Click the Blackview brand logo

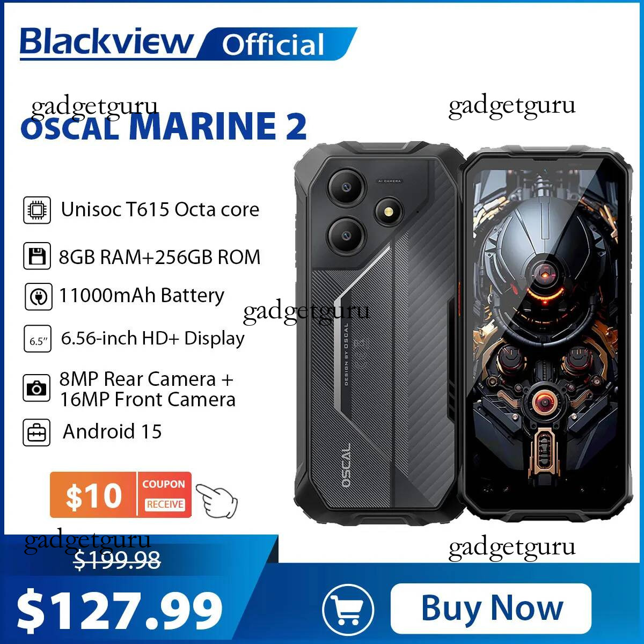[107, 42]
